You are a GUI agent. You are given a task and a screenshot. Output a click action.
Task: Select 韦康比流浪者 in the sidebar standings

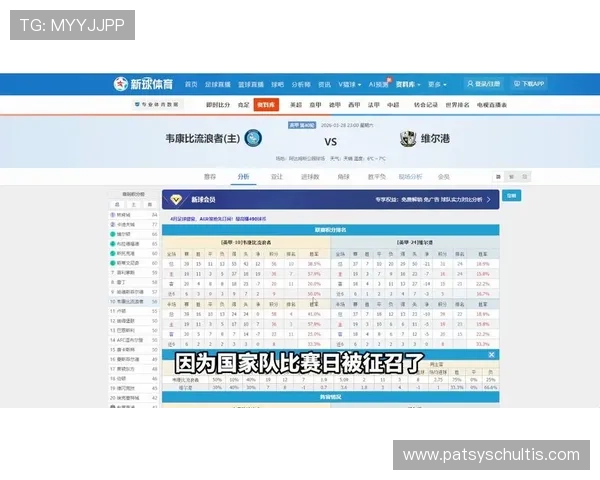coord(134,302)
